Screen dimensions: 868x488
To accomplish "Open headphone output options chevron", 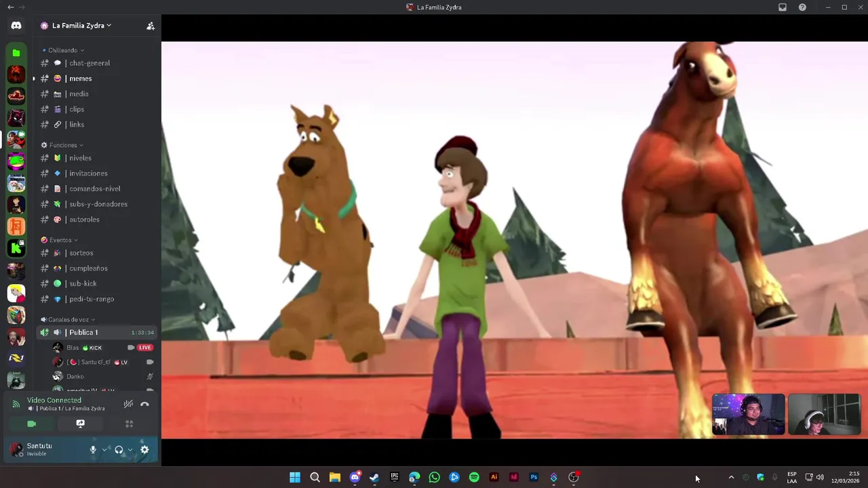I will point(130,449).
